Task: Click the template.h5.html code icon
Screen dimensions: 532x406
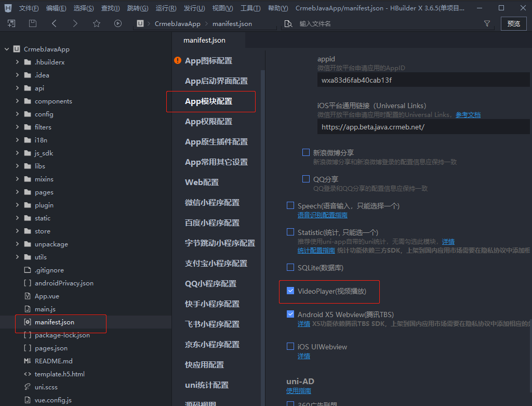Action: (x=28, y=374)
